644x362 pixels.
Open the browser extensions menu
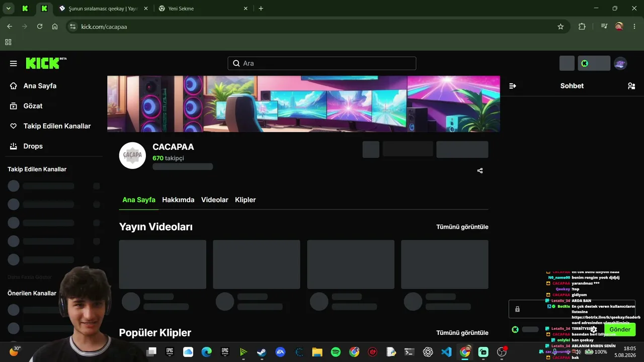pos(582,27)
